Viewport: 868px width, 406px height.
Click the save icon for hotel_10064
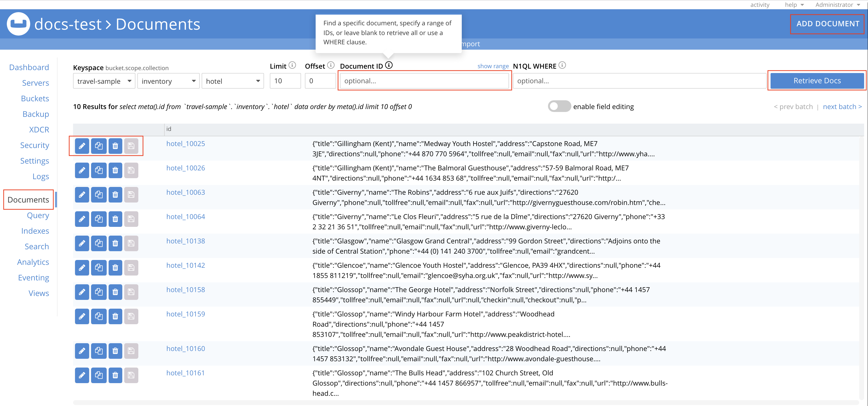click(132, 219)
